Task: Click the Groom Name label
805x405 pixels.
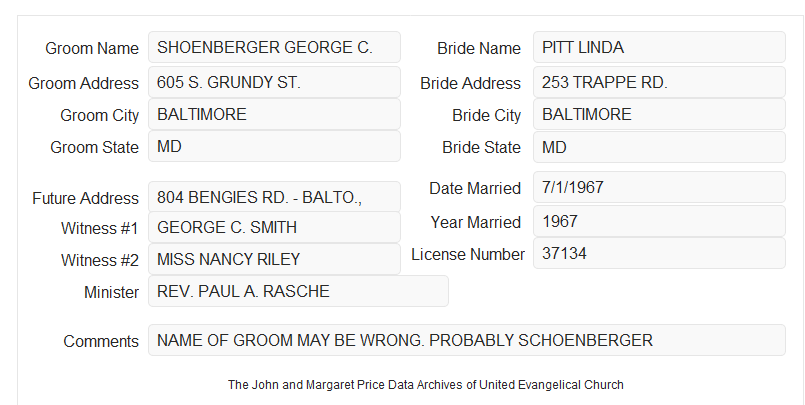Action: point(92,48)
